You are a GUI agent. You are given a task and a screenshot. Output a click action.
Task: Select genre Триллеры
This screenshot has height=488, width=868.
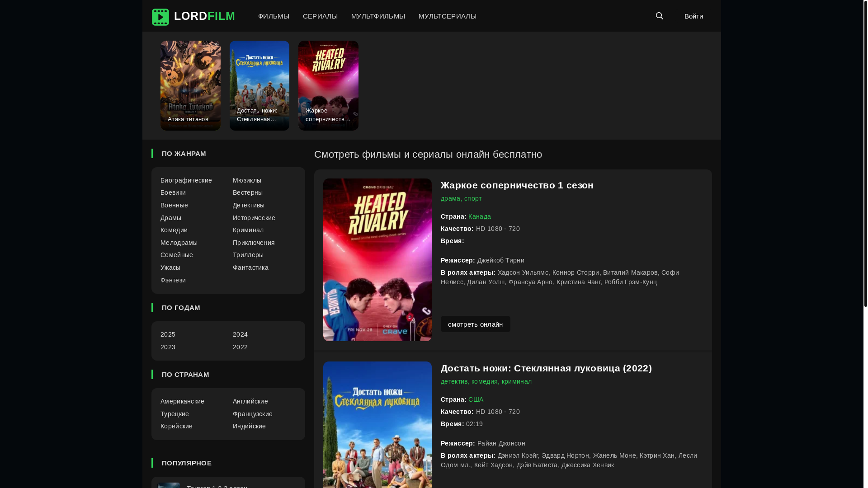248,255
